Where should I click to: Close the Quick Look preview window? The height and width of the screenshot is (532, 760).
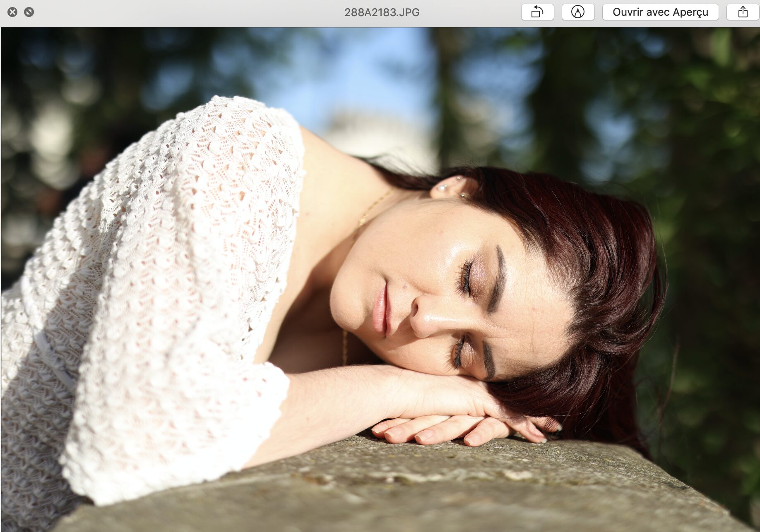(x=12, y=12)
